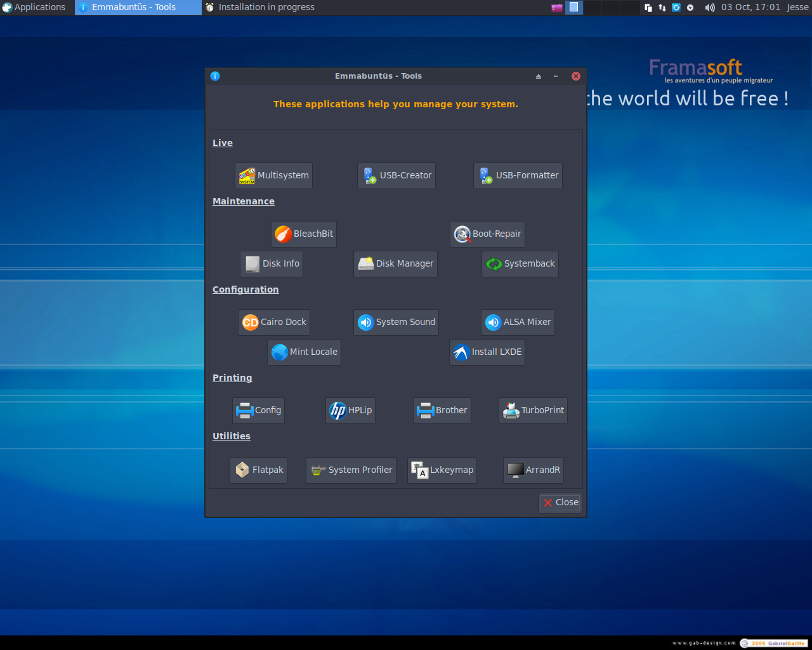Open the Applications menu

click(x=34, y=8)
